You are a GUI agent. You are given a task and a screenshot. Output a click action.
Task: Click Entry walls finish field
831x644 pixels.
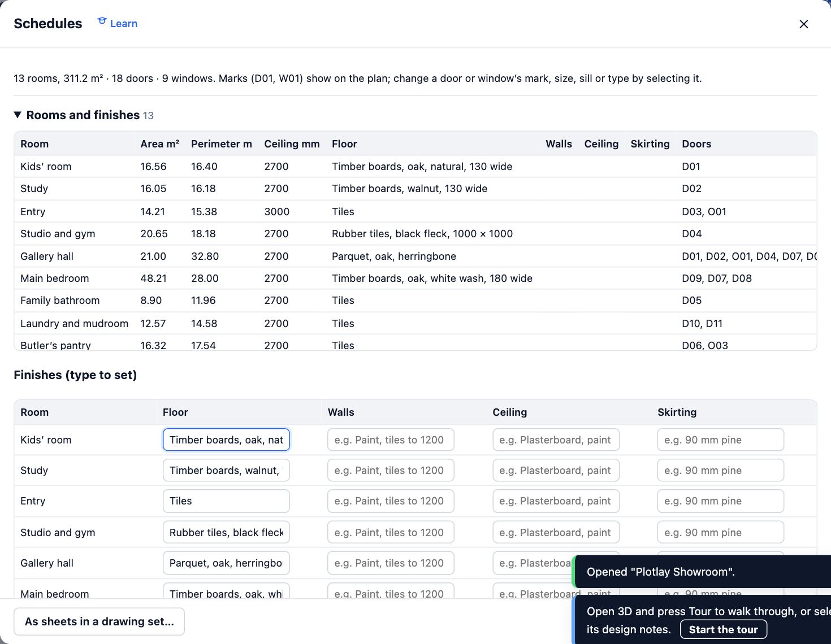tap(391, 501)
